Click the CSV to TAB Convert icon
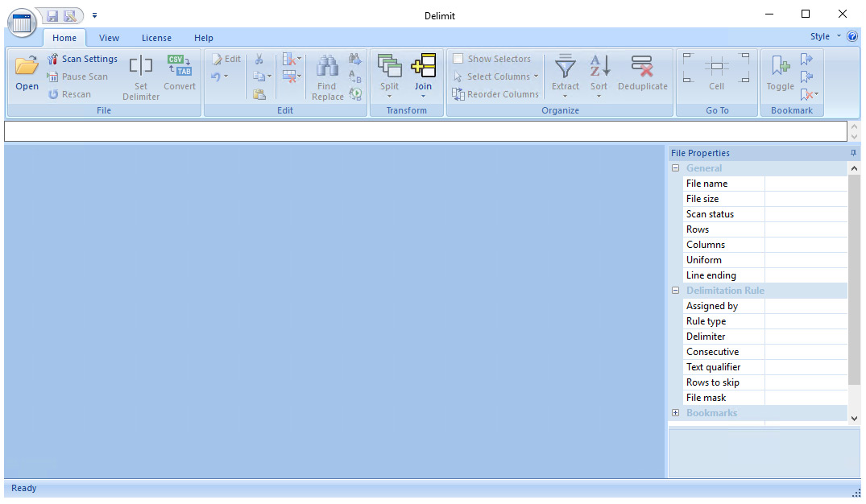The image size is (866, 504). 180,65
